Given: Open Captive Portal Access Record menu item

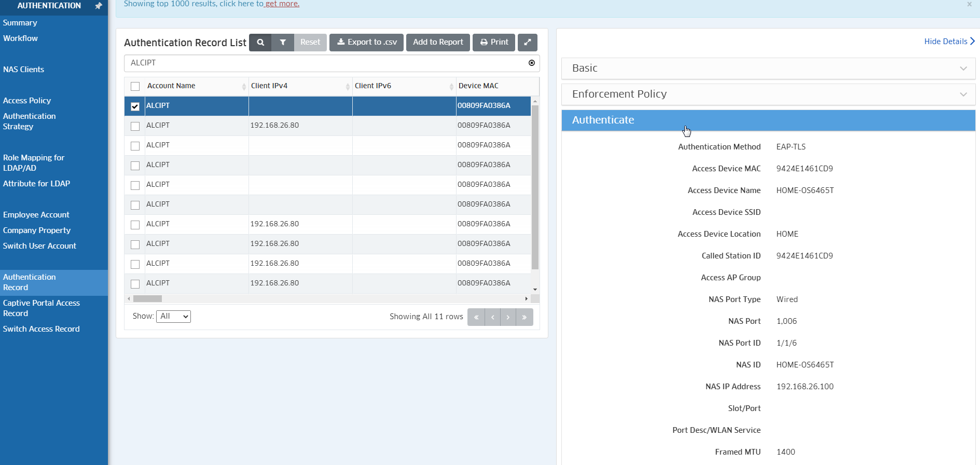Looking at the screenshot, I should tap(42, 308).
